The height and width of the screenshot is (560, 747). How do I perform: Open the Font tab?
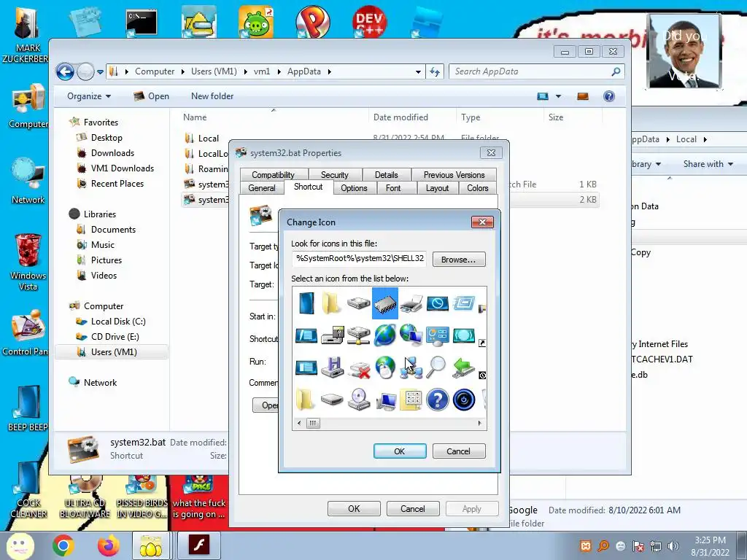click(393, 188)
